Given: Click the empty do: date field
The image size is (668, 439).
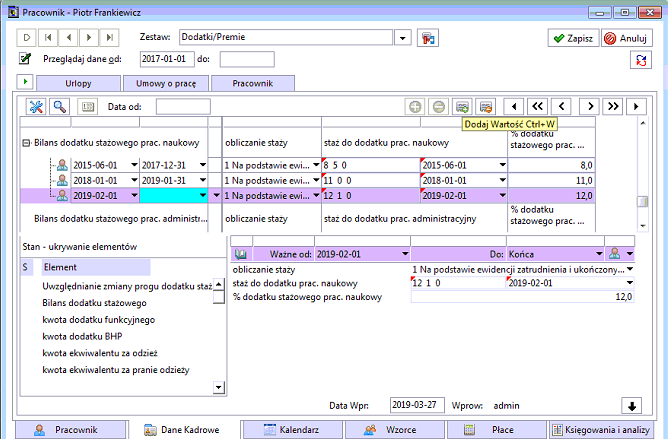Looking at the screenshot, I should (247, 59).
